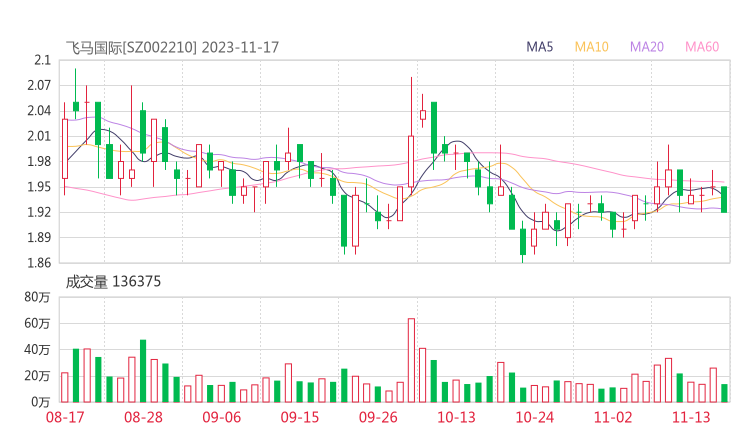Click the 20万 volume axis label
740x440 pixels.
[37, 376]
